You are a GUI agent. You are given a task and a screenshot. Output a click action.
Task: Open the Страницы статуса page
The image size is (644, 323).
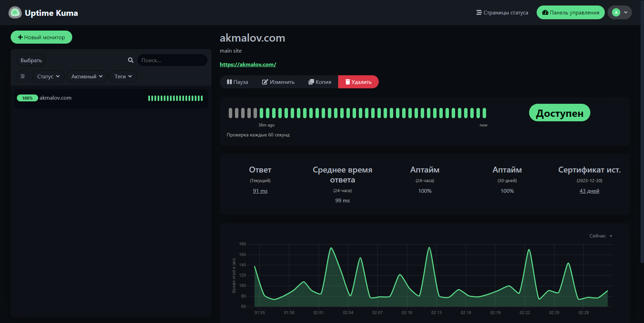pyautogui.click(x=502, y=13)
